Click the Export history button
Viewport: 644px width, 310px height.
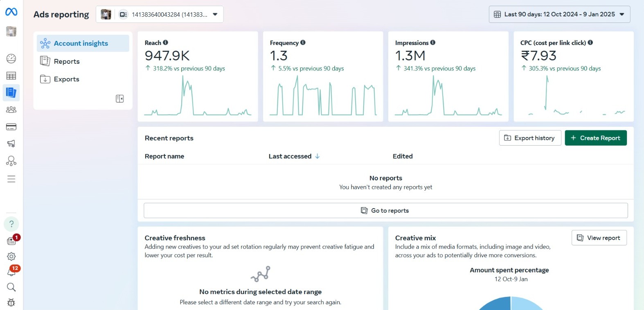pos(530,138)
